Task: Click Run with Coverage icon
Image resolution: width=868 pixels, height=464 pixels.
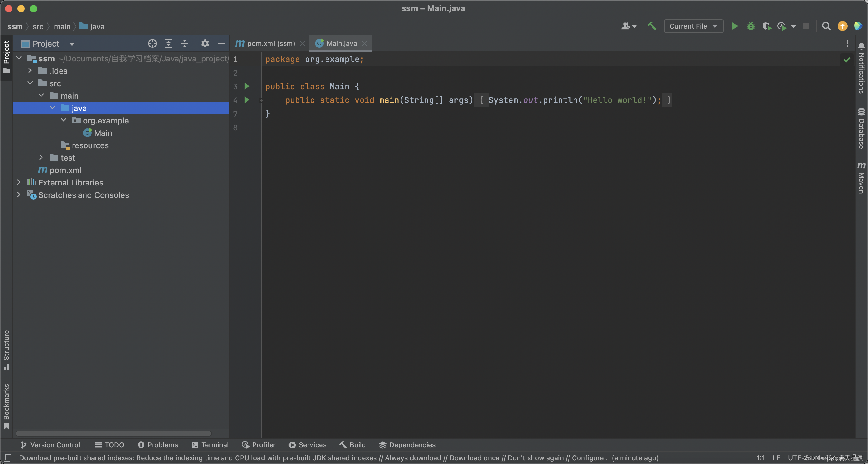Action: coord(767,26)
